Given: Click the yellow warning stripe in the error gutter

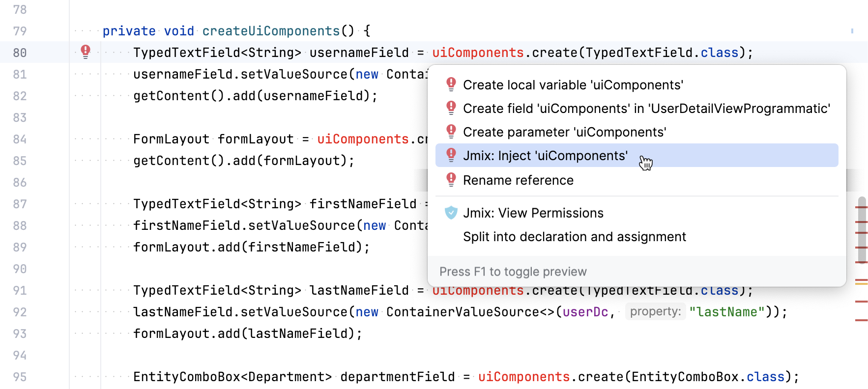Looking at the screenshot, I should coord(861,282).
